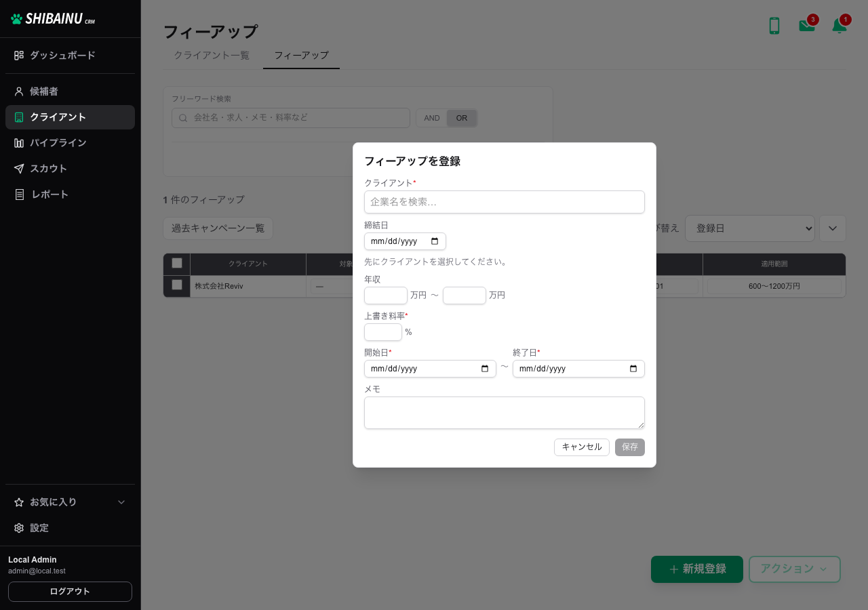This screenshot has height=610, width=868.
Task: Expand the お気に入り chevron in sidebar
Action: (x=121, y=502)
